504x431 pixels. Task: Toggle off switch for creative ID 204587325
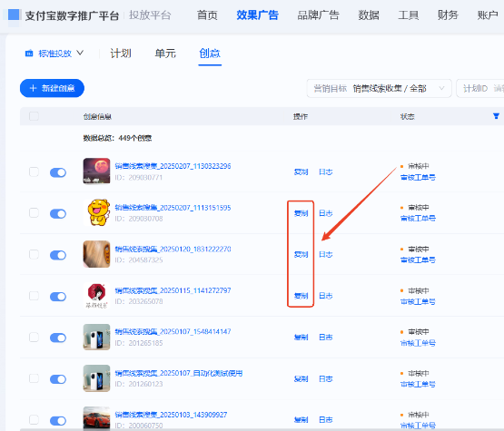[x=58, y=255]
